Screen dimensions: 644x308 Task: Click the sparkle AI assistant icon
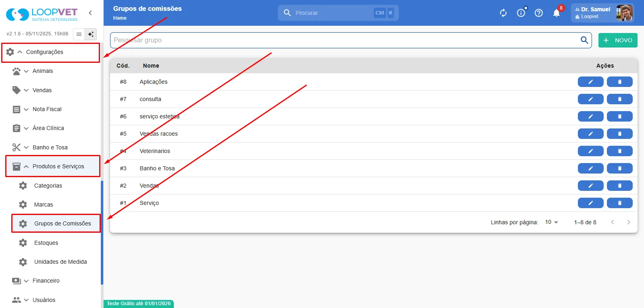tap(91, 34)
